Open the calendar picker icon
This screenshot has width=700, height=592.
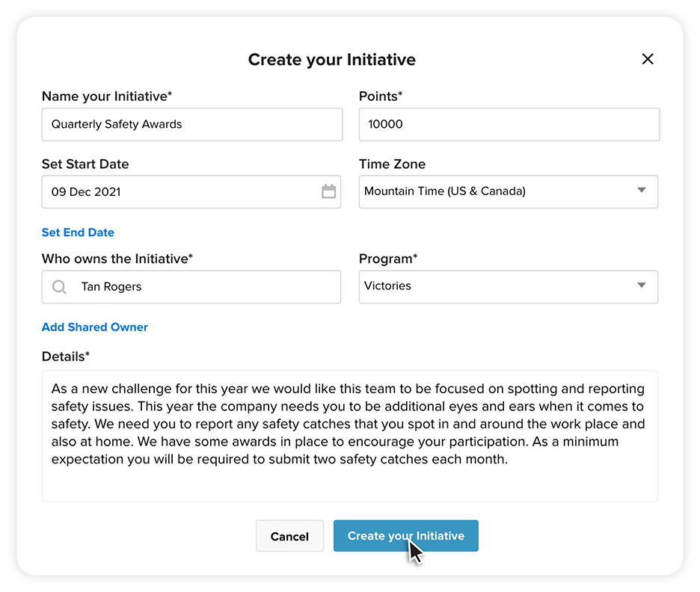[x=328, y=191]
